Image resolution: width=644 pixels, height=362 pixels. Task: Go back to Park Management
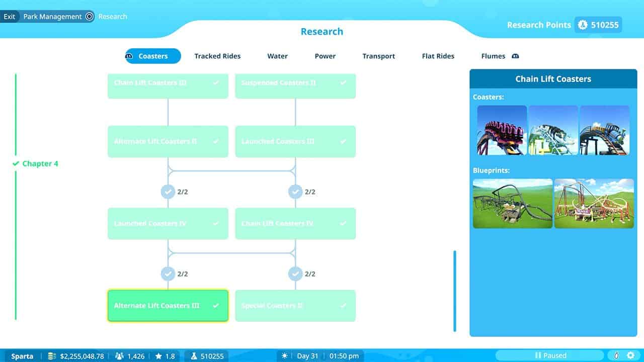pyautogui.click(x=52, y=17)
